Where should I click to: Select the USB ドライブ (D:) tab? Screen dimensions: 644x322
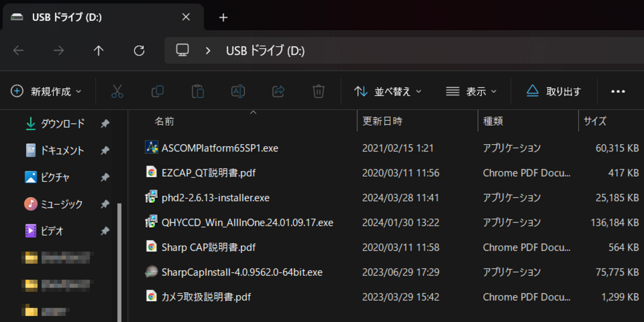[102, 17]
